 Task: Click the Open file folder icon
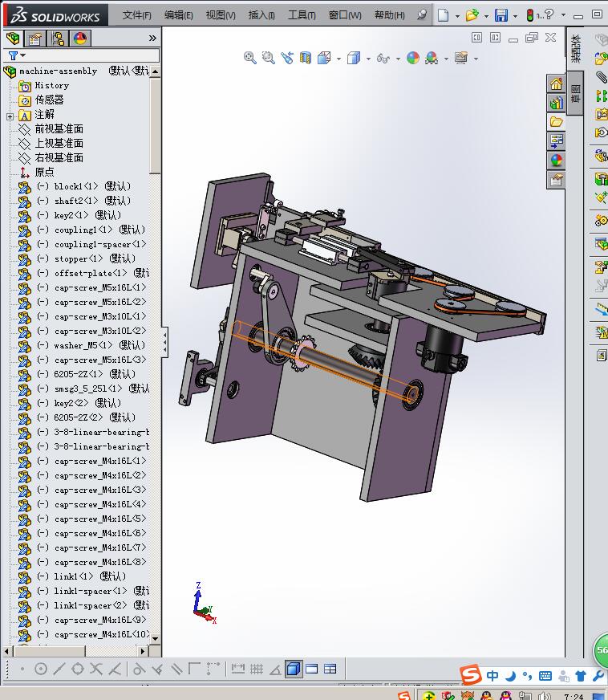tap(472, 15)
